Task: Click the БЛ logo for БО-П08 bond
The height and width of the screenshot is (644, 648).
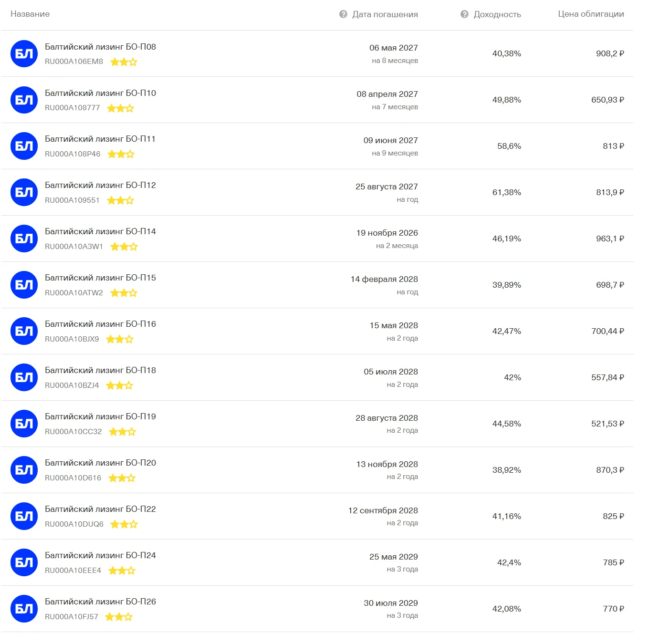Action: click(24, 53)
